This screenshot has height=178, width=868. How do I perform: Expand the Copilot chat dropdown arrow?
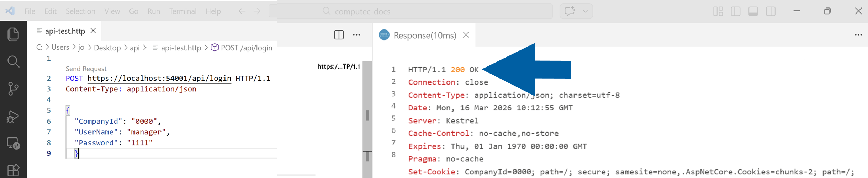pos(585,11)
